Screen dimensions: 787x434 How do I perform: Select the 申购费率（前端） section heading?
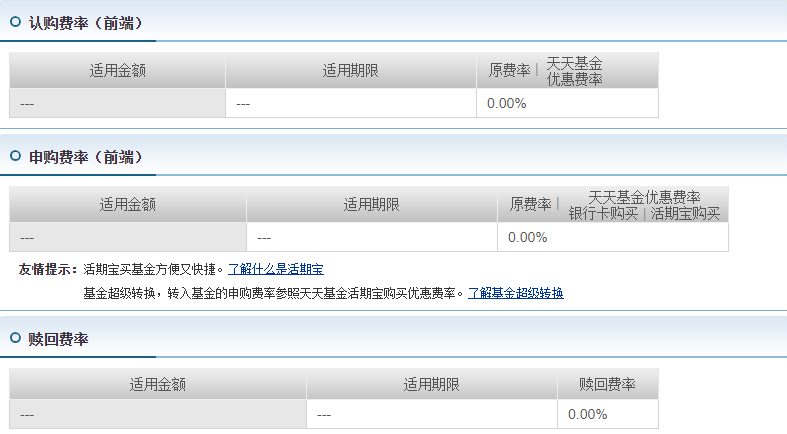pyautogui.click(x=86, y=158)
